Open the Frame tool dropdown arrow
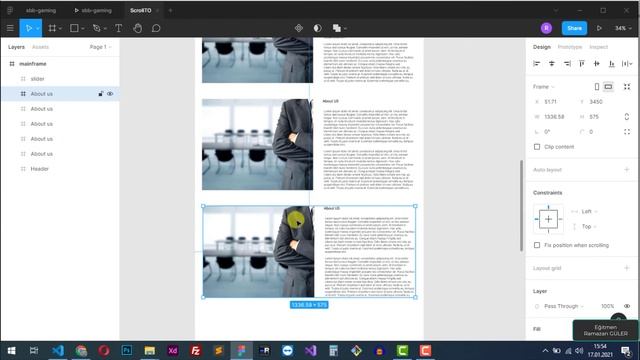640x360 pixels. point(60,29)
